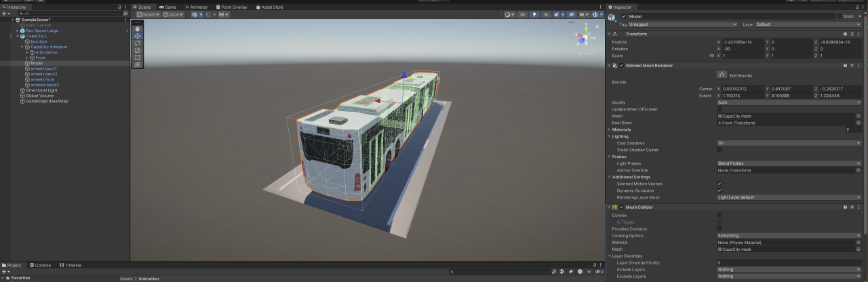
Task: Select the Rotate tool in scene toolbar
Action: (x=138, y=43)
